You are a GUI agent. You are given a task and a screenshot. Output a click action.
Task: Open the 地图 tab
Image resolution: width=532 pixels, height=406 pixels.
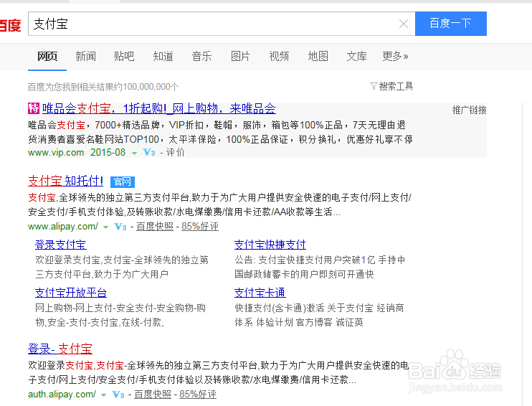[x=318, y=56]
